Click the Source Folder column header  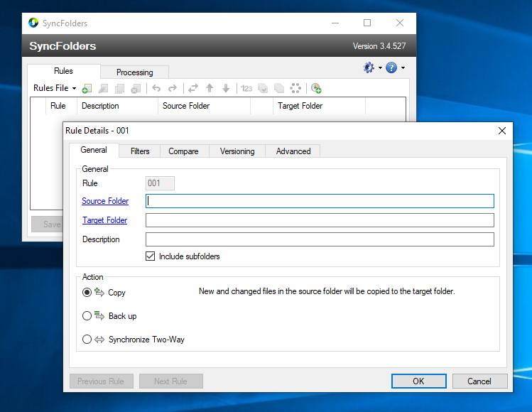[204, 106]
